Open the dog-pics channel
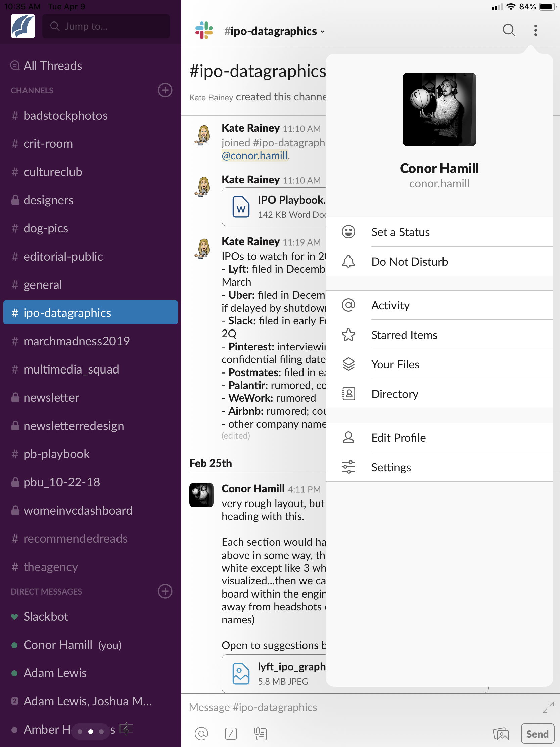 pyautogui.click(x=90, y=228)
